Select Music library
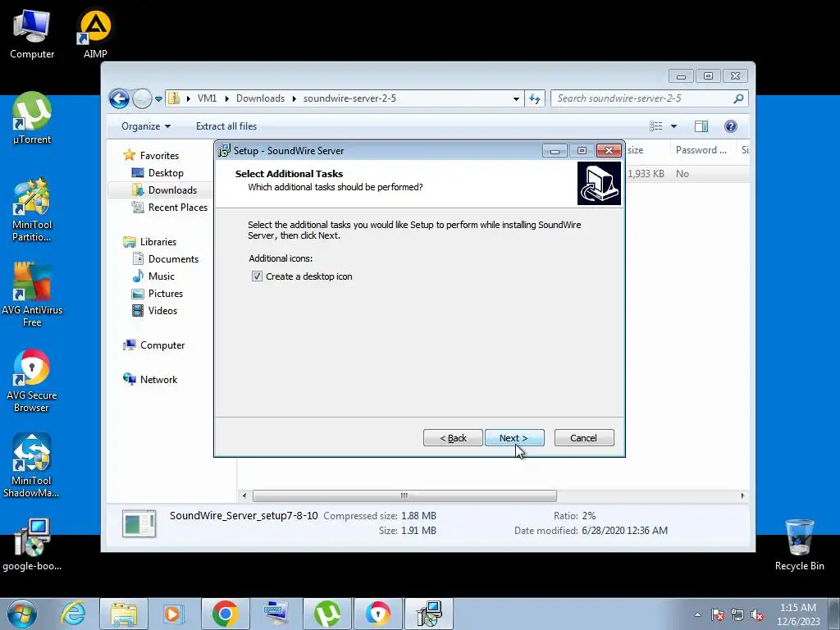 coord(162,276)
